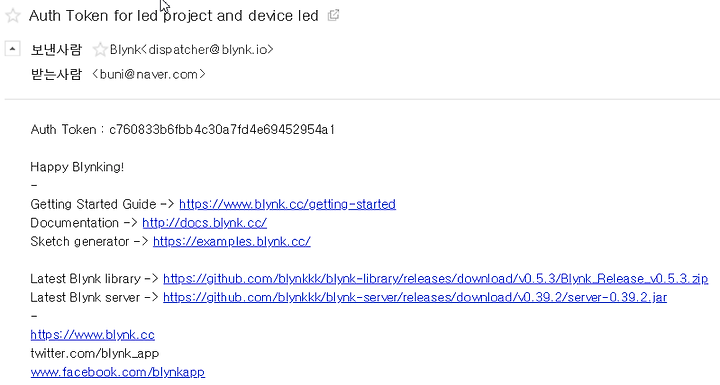Collapse the sender details arrow

(12, 48)
